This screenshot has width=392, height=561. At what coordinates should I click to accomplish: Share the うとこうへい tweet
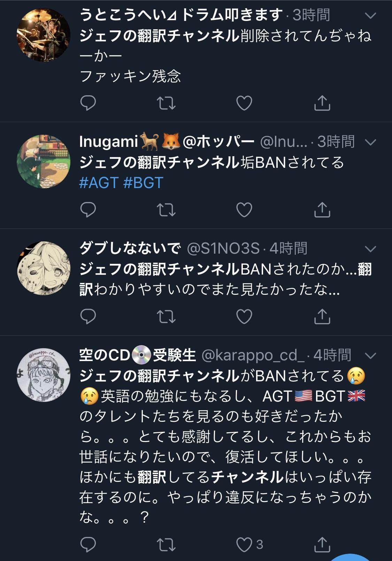322,103
